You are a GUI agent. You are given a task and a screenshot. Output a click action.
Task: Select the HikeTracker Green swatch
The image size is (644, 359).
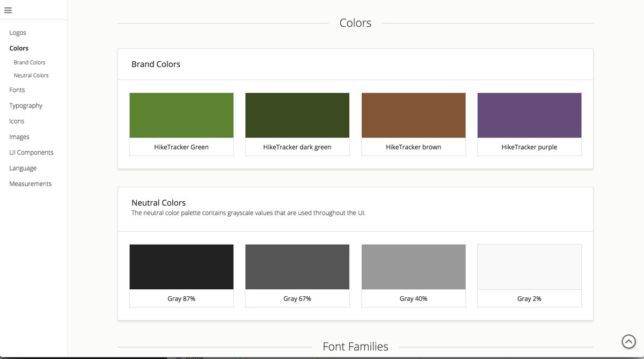tap(181, 115)
